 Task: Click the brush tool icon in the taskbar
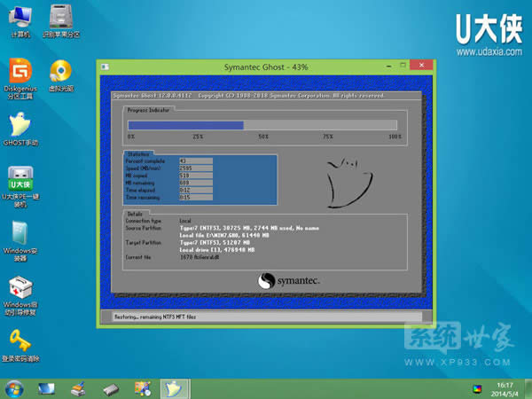coord(78,388)
